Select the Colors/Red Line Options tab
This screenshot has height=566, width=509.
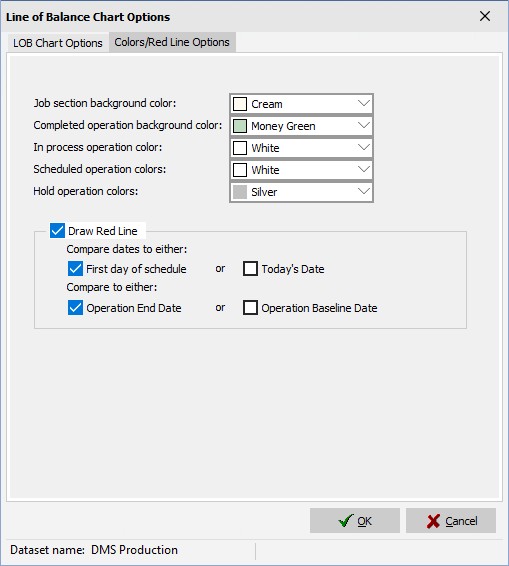pyautogui.click(x=172, y=42)
